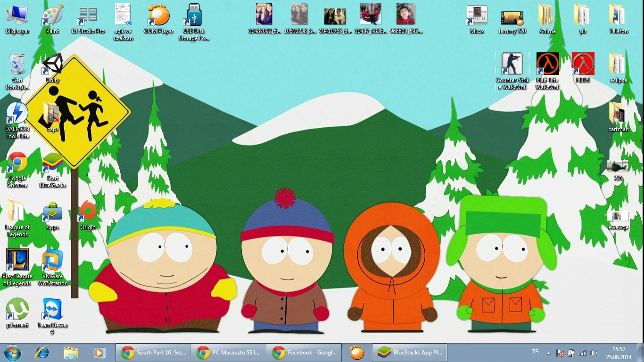Click the Show desktop strip

pyautogui.click(x=640, y=353)
